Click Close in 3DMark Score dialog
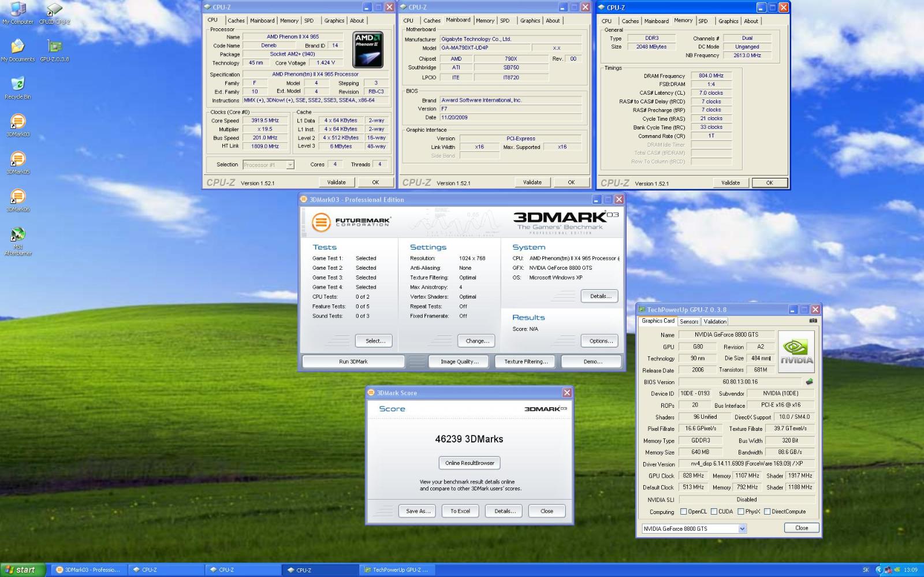Image resolution: width=924 pixels, height=577 pixels. 547,511
